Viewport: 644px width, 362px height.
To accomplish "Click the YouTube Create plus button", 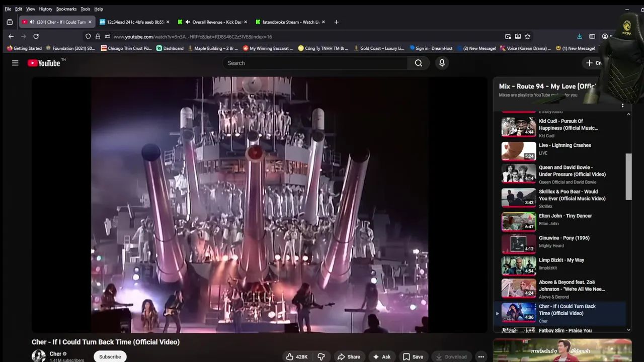I will [593, 63].
